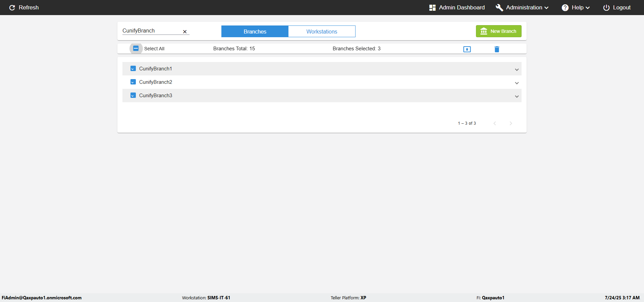
Task: Switch to the Branches tab
Action: point(255,32)
